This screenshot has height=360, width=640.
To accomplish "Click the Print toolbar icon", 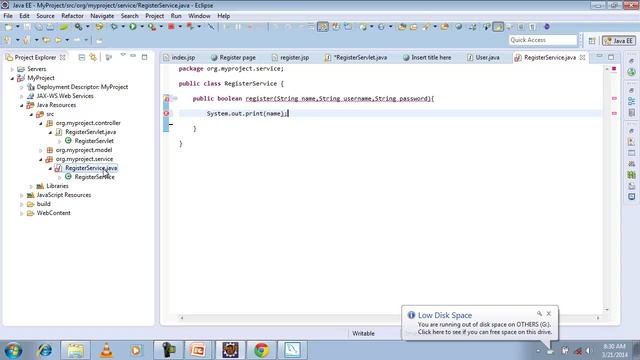I will [50, 27].
